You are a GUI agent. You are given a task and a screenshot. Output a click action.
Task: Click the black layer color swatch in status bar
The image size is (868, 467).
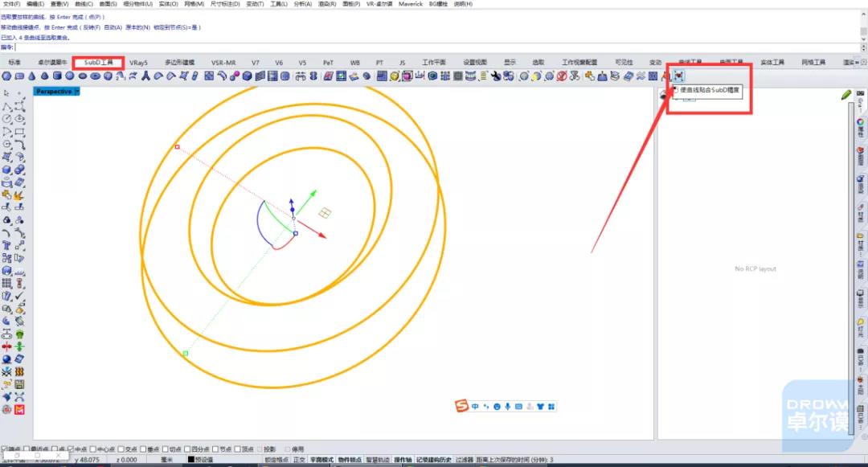(191, 460)
